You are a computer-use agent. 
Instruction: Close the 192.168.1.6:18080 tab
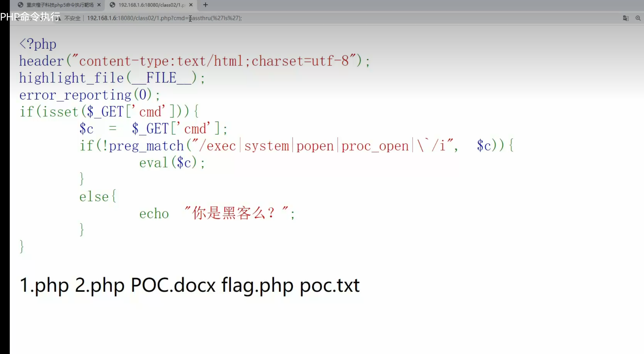point(191,5)
